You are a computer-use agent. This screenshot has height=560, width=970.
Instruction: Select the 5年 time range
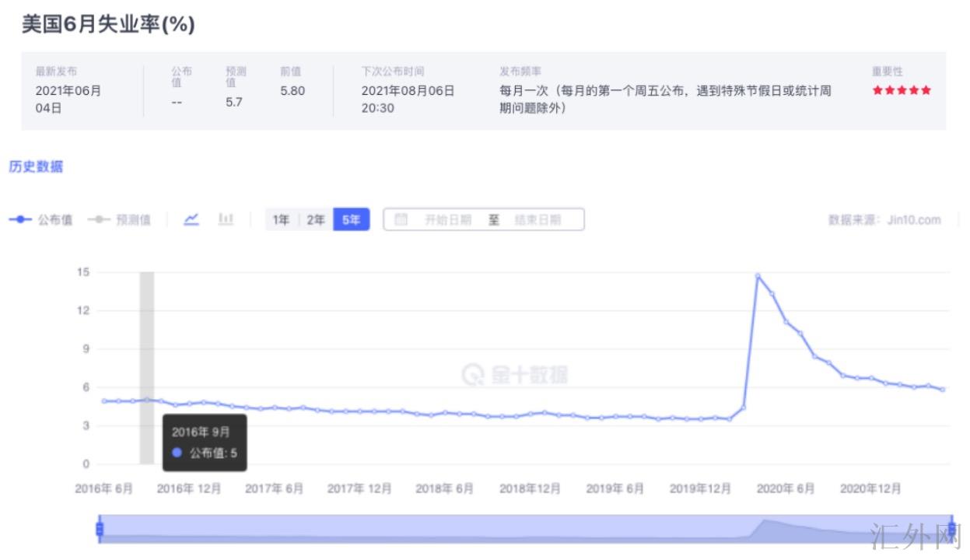pyautogui.click(x=351, y=220)
